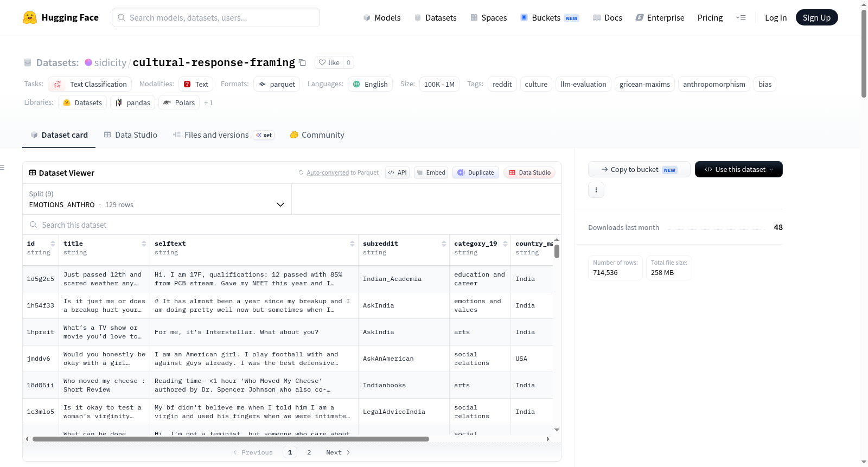
Task: Sort by the id column arrows
Action: 53,244
